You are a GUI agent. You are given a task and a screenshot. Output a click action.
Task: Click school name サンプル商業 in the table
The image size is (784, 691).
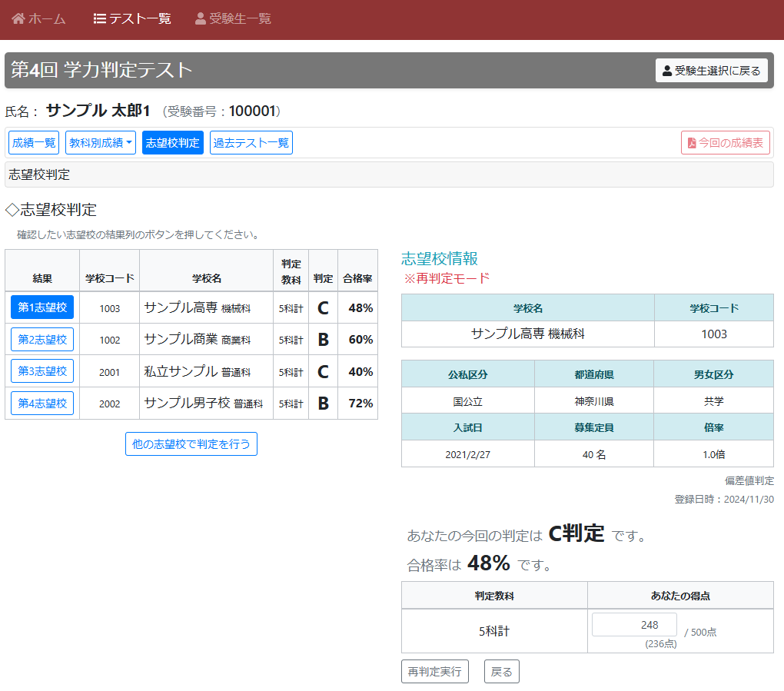(x=181, y=340)
